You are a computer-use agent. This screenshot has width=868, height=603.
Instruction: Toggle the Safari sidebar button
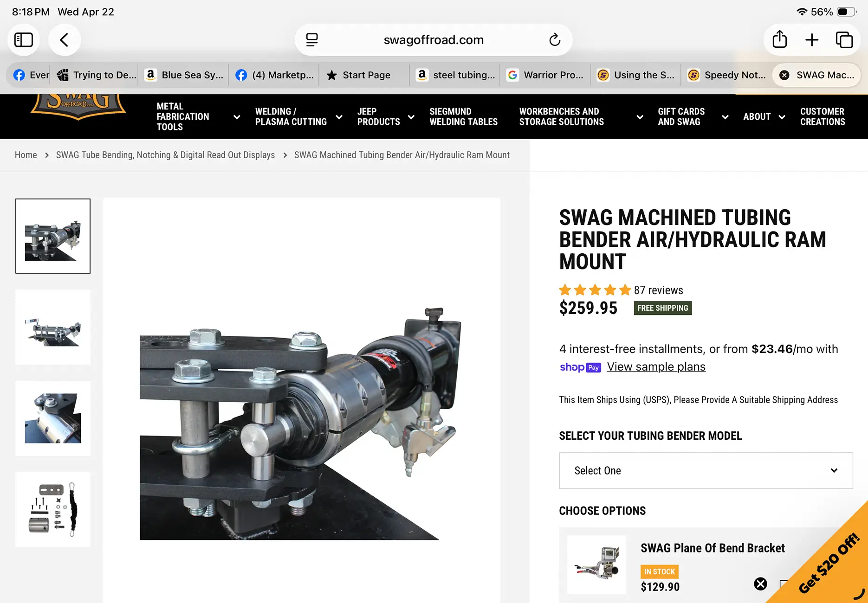point(24,40)
